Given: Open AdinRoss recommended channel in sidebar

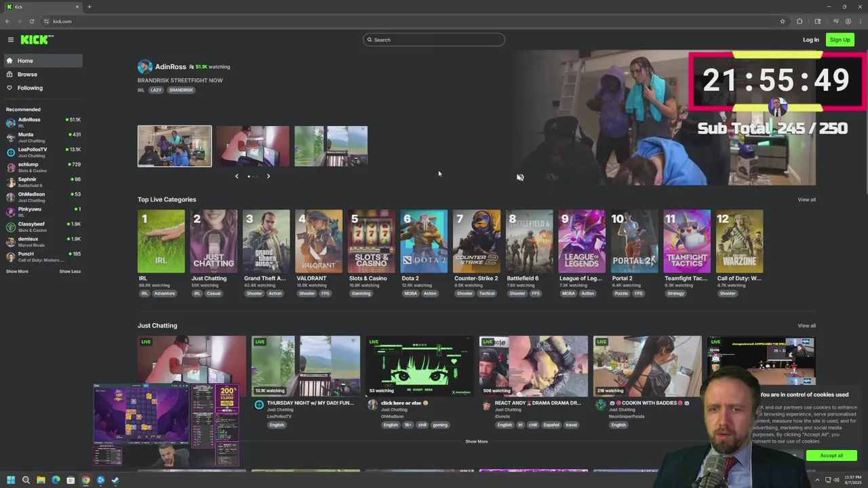Looking at the screenshot, I should (x=43, y=122).
